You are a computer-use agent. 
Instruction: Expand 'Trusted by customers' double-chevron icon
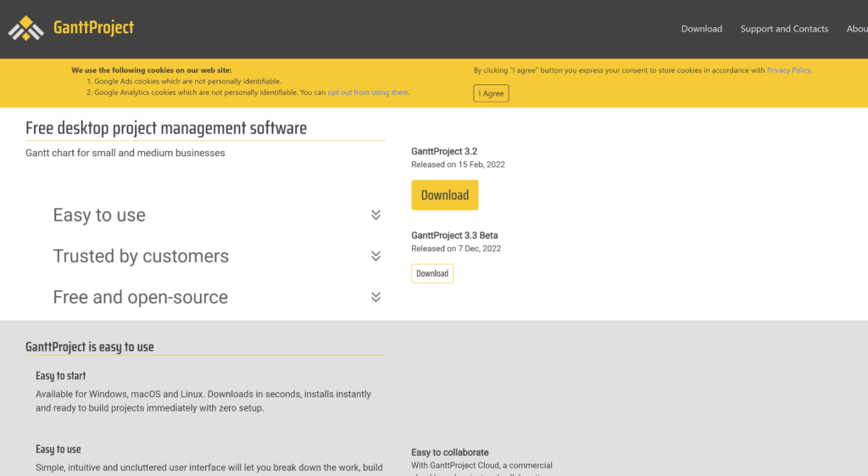point(376,256)
